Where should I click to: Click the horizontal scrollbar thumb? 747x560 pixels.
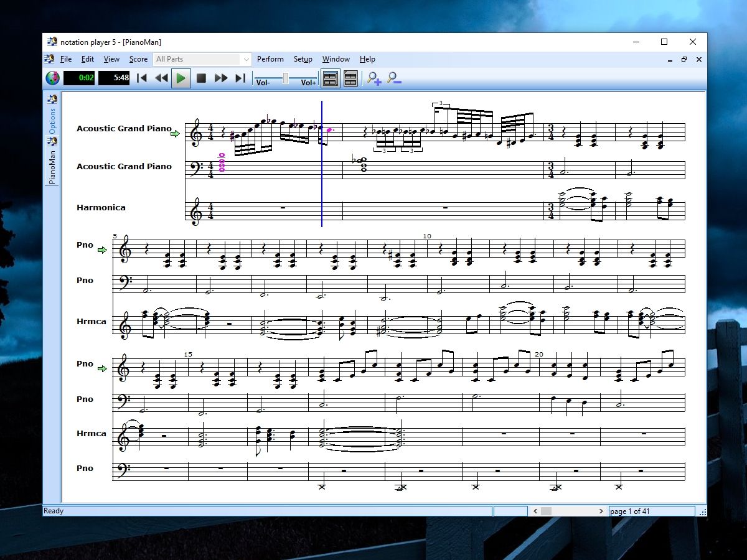click(546, 511)
